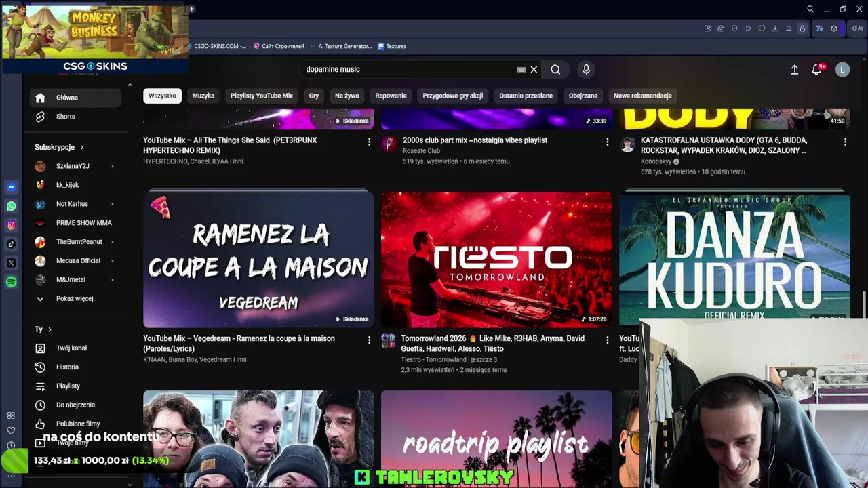The height and width of the screenshot is (488, 868).
Task: Open the 7TV extension icon
Action: click(x=819, y=28)
